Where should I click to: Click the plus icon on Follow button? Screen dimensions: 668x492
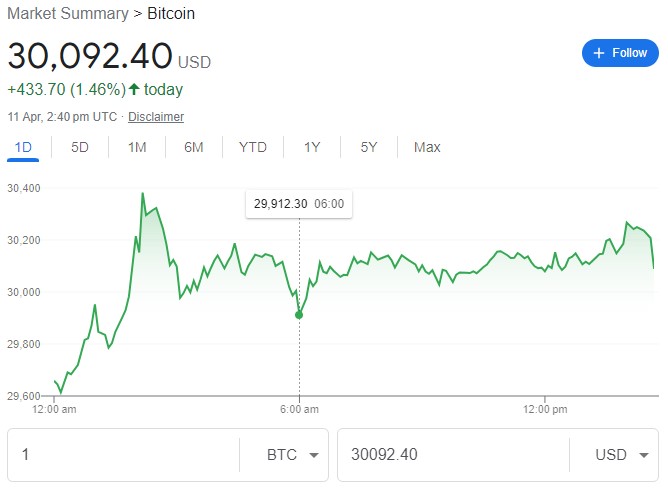[599, 53]
